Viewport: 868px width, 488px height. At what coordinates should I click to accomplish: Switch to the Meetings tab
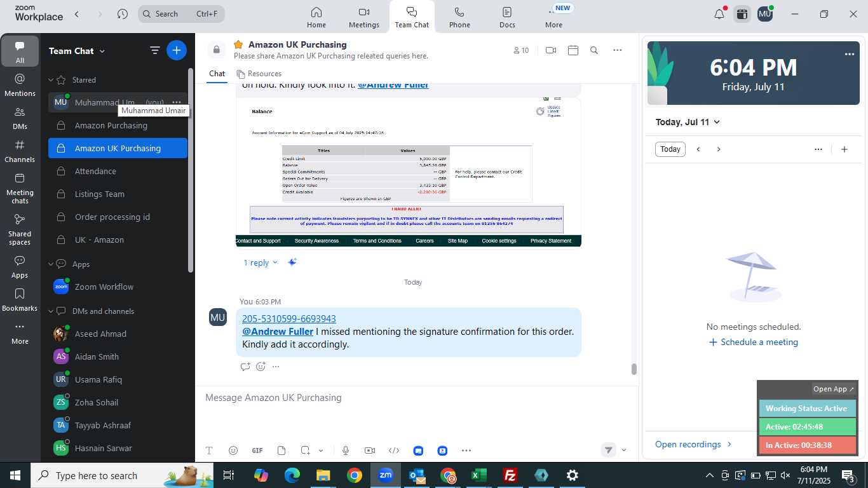pos(363,17)
